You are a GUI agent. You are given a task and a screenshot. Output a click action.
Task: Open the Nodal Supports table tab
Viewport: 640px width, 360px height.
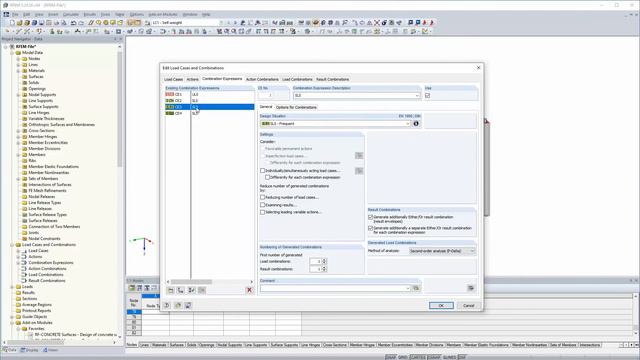click(229, 345)
